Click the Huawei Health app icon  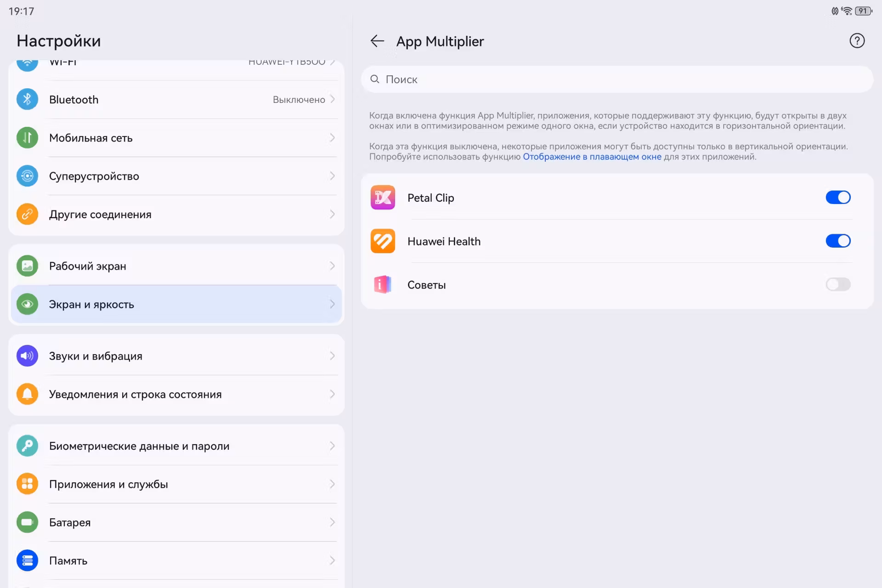click(383, 241)
